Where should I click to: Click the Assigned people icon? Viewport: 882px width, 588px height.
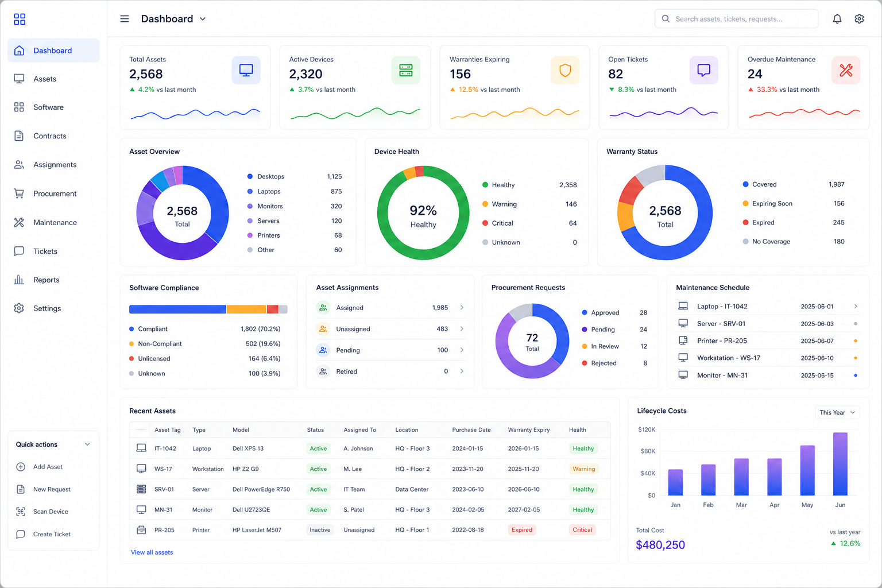pyautogui.click(x=323, y=308)
